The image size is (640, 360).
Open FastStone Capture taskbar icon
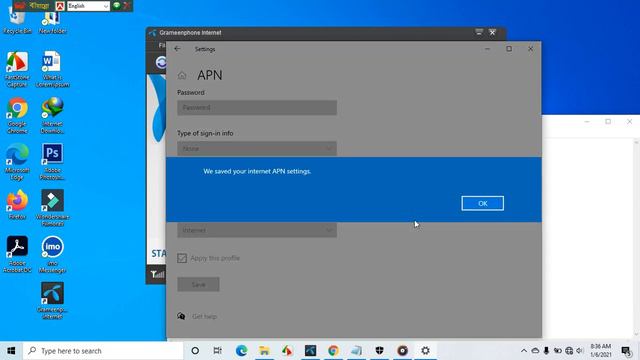pyautogui.click(x=287, y=351)
